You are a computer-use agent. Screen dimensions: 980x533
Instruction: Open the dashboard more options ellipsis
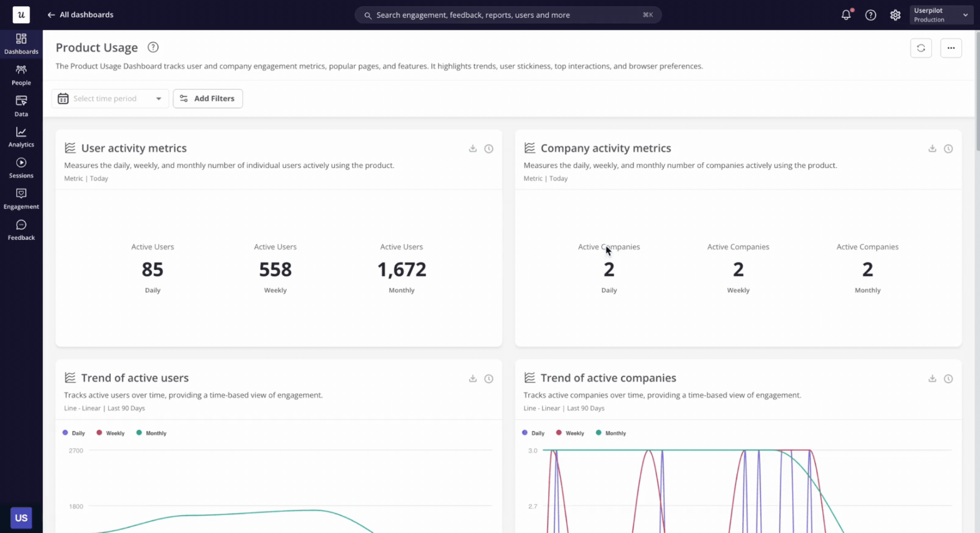pyautogui.click(x=951, y=48)
